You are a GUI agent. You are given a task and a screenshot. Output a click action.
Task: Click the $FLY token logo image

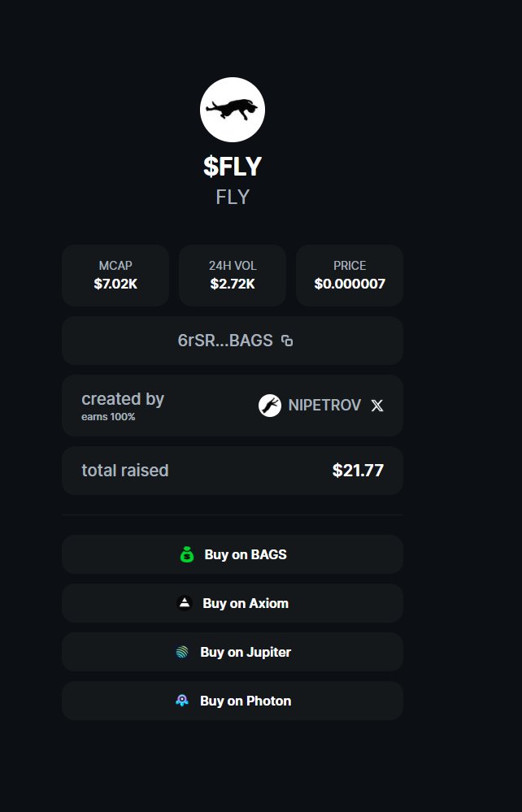pyautogui.click(x=232, y=110)
